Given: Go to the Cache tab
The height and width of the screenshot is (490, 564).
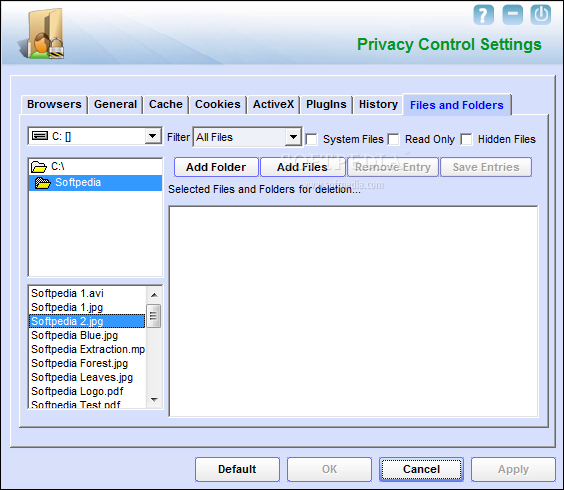Looking at the screenshot, I should [x=166, y=104].
